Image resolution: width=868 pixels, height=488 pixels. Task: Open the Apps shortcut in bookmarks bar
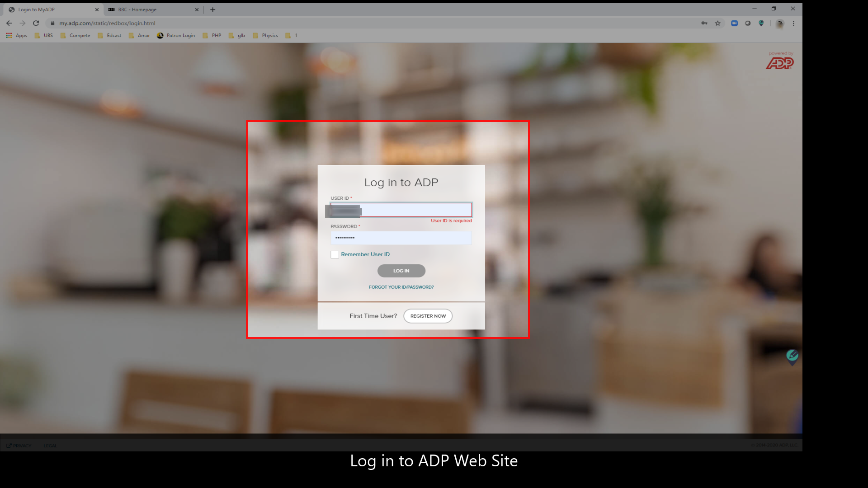pyautogui.click(x=17, y=35)
